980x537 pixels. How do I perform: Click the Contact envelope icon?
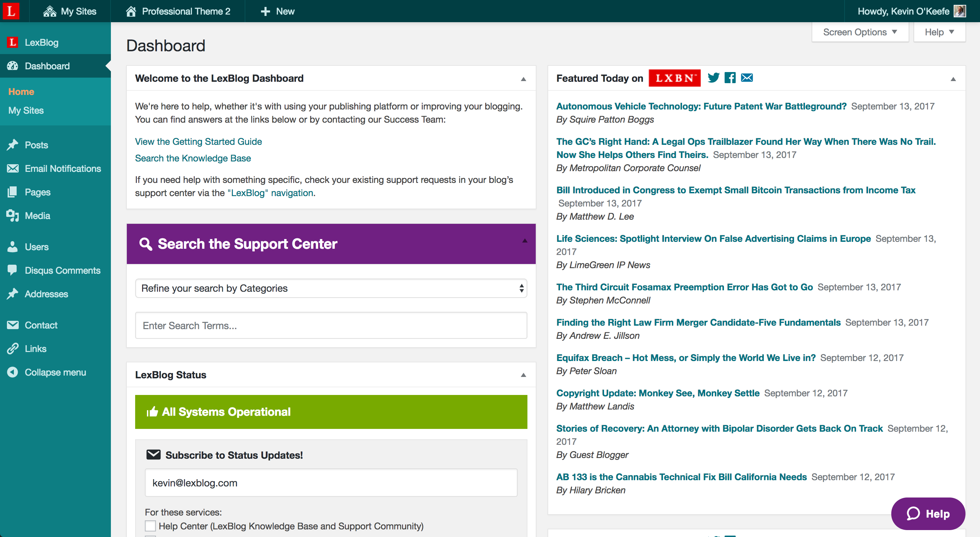tap(12, 325)
